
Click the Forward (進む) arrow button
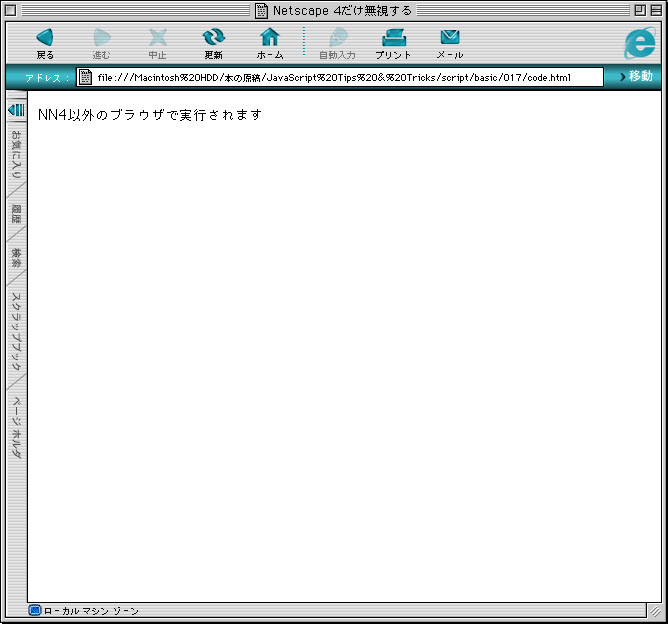click(x=102, y=39)
